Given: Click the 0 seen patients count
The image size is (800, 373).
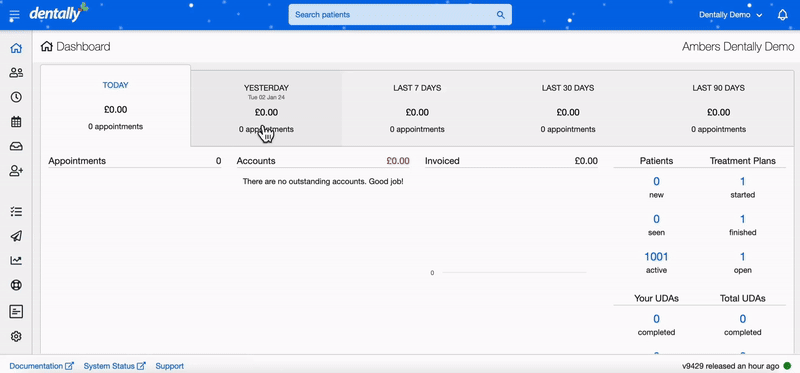Looking at the screenshot, I should coord(656,219).
